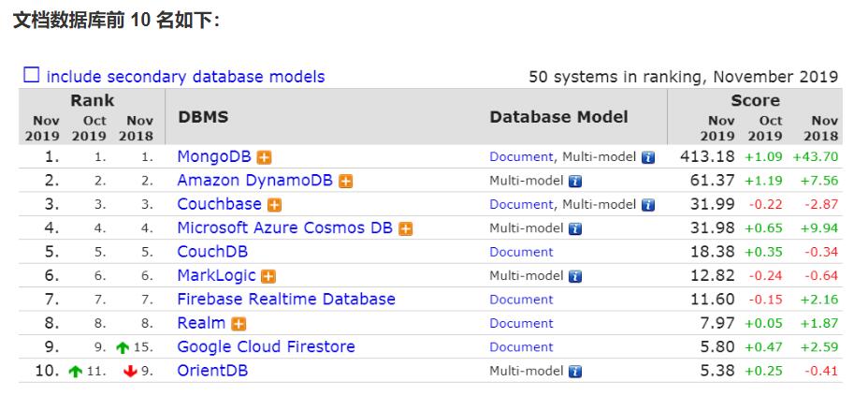Open Firebase Realtime Database link
868x396 pixels.
286,300
